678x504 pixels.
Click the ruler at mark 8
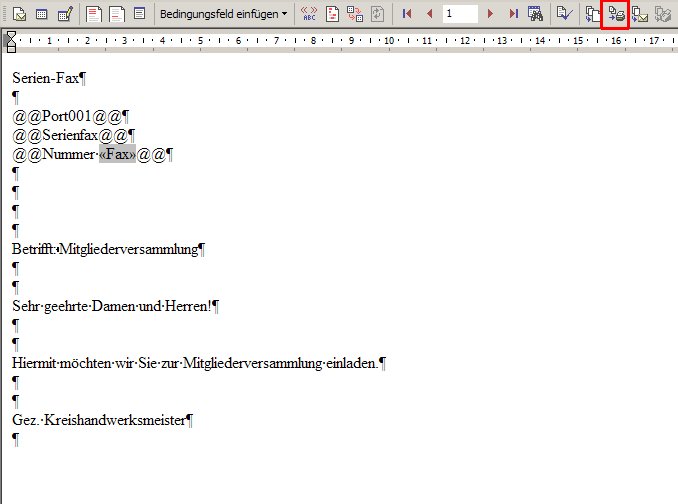[313, 41]
